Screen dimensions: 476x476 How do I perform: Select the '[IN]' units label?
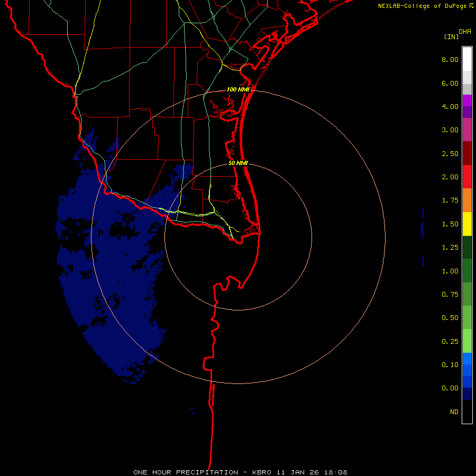pyautogui.click(x=451, y=36)
